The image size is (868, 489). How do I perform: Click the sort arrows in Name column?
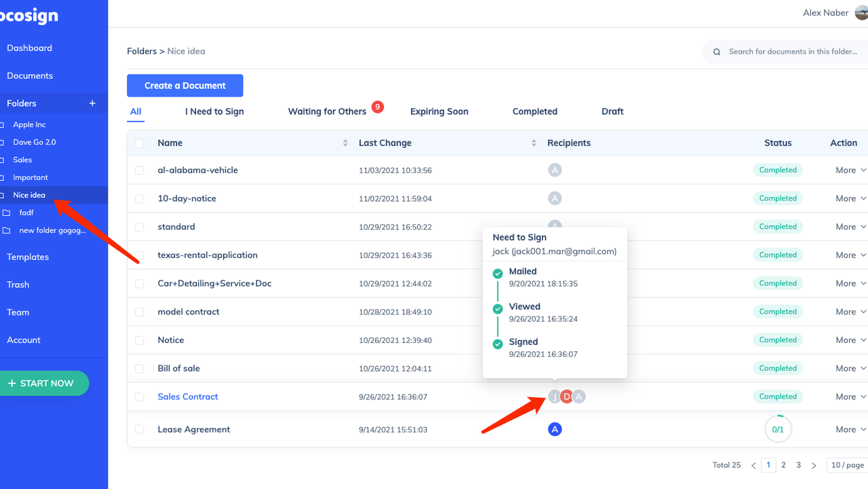(345, 143)
